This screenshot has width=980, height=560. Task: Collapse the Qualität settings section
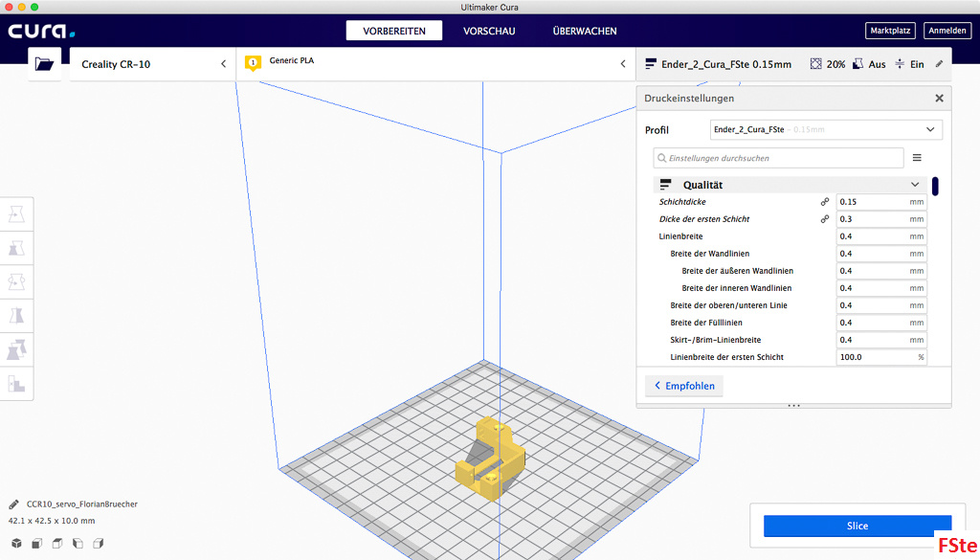pos(915,185)
